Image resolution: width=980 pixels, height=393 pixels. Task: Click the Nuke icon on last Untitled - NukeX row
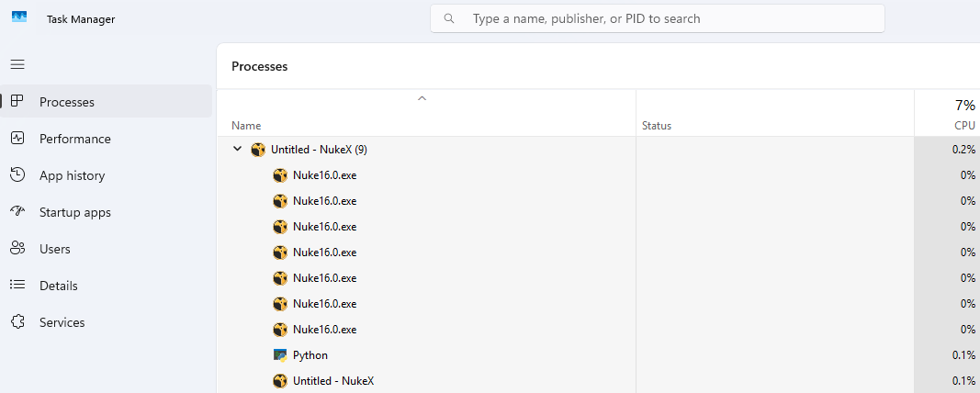click(x=281, y=380)
